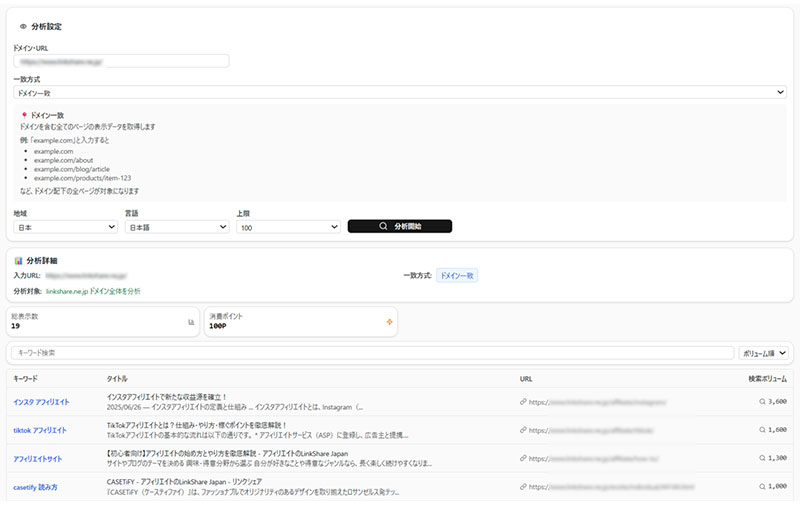The width and height of the screenshot is (800, 505).
Task: Click the キーワード検索 search box
Action: point(370,353)
